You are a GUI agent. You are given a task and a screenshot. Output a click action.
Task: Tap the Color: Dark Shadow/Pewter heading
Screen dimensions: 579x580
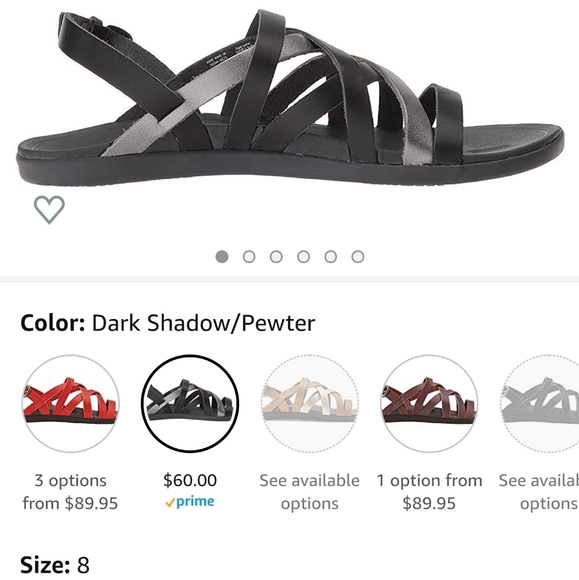click(x=168, y=323)
